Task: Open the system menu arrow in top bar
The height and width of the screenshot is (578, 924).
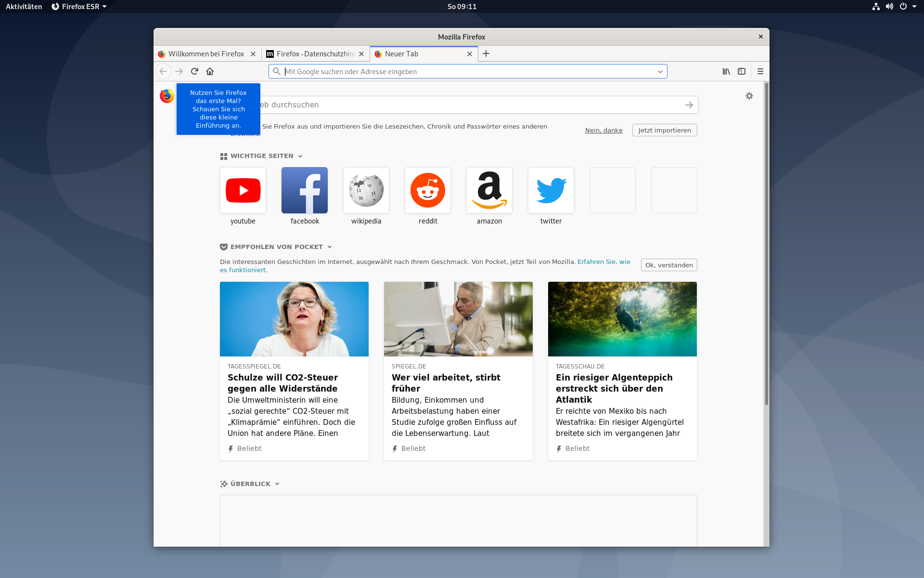Action: pos(914,7)
